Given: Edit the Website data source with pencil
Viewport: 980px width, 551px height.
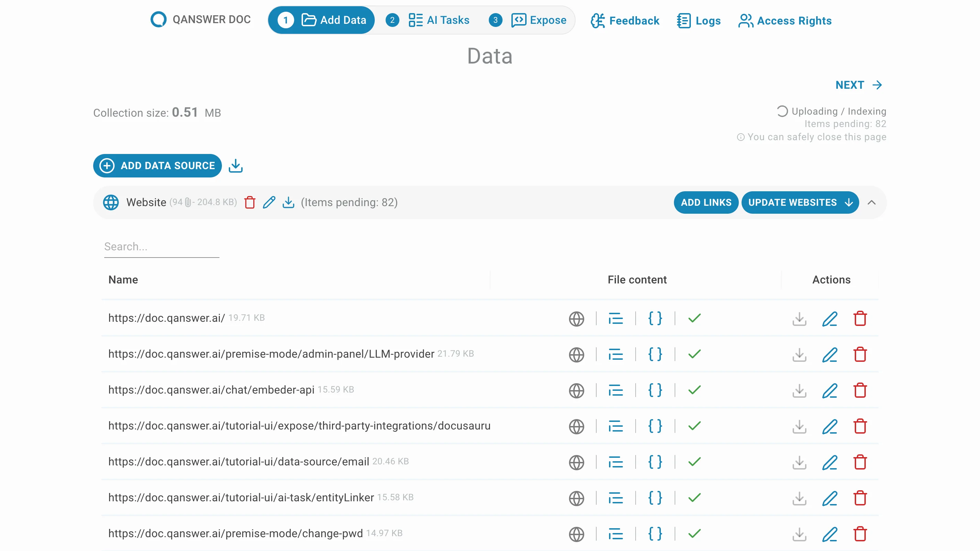Looking at the screenshot, I should 269,202.
